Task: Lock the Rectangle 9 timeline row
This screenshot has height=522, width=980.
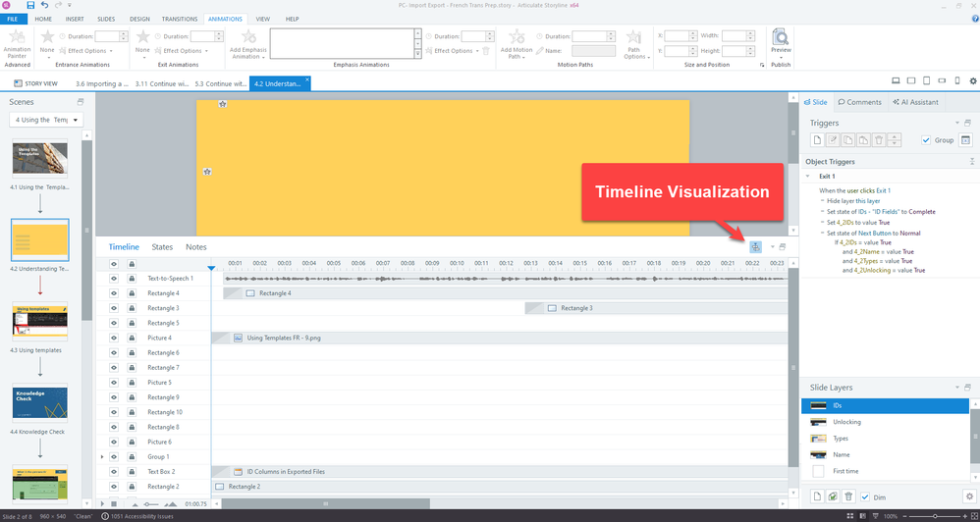Action: point(132,397)
